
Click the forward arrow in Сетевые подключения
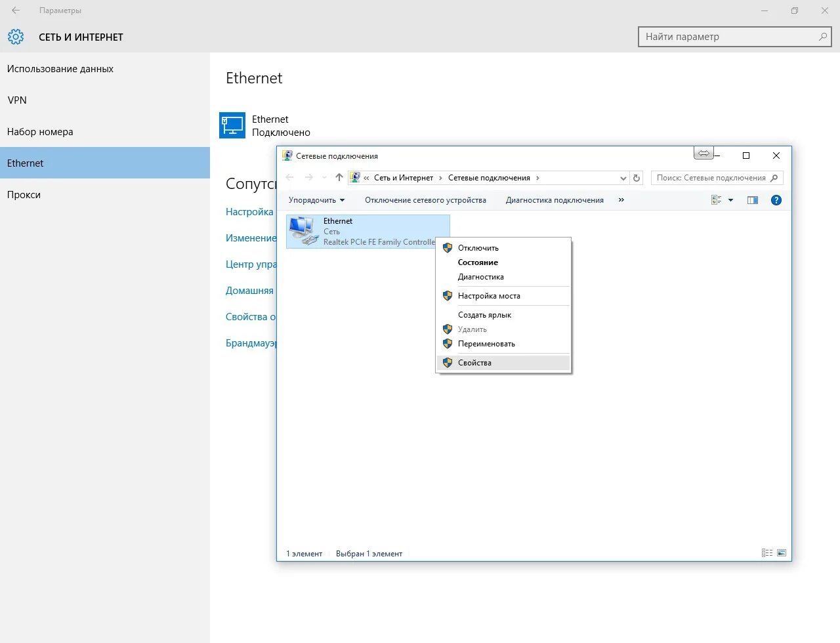(308, 178)
